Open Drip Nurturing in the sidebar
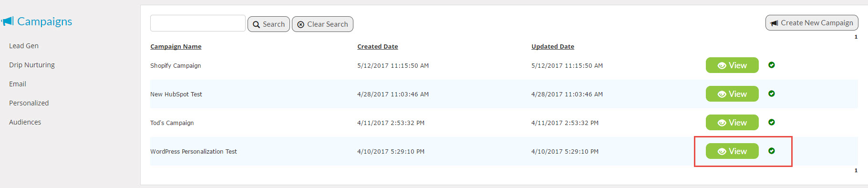The image size is (868, 188). tap(32, 65)
